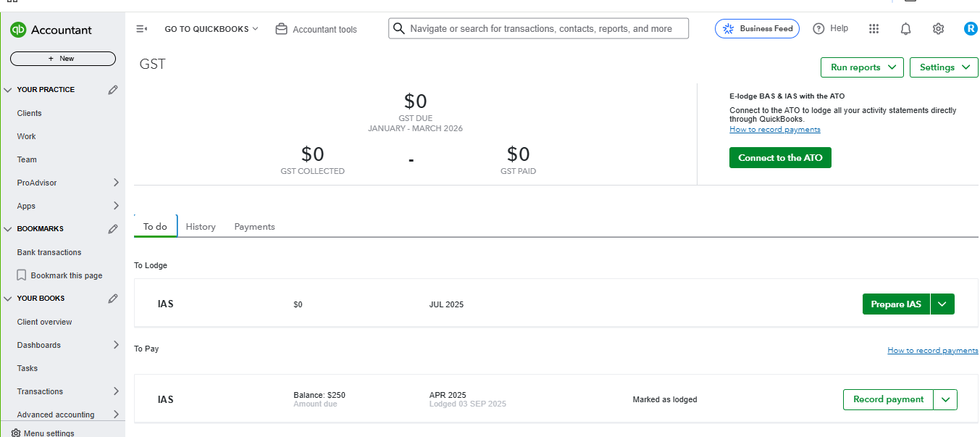980x437 pixels.
Task: Expand the Run reports dropdown
Action: tap(862, 67)
